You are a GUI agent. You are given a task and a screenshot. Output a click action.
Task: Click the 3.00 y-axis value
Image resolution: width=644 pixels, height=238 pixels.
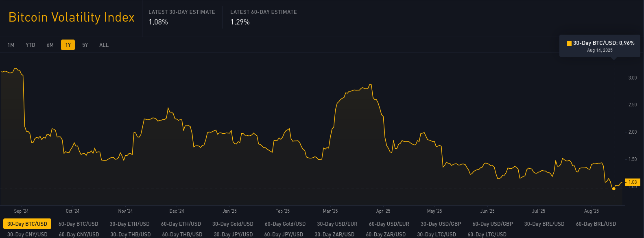click(632, 78)
